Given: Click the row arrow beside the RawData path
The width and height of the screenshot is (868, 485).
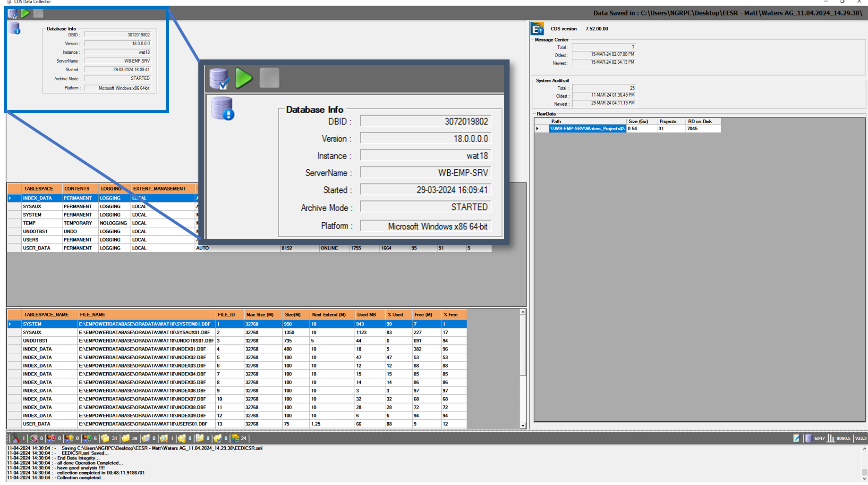Looking at the screenshot, I should 537,129.
